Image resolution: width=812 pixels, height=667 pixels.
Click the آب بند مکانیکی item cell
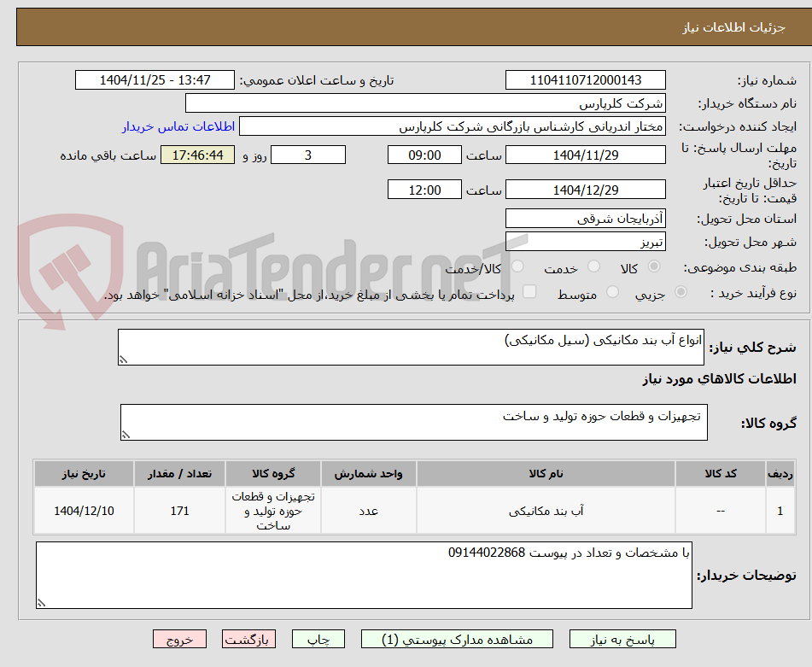click(546, 511)
